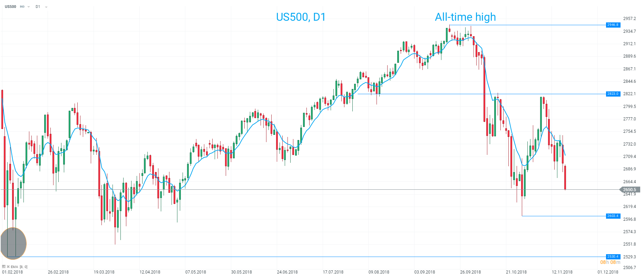Click the US500 symbol name
The height and width of the screenshot is (278, 644).
(10, 7)
